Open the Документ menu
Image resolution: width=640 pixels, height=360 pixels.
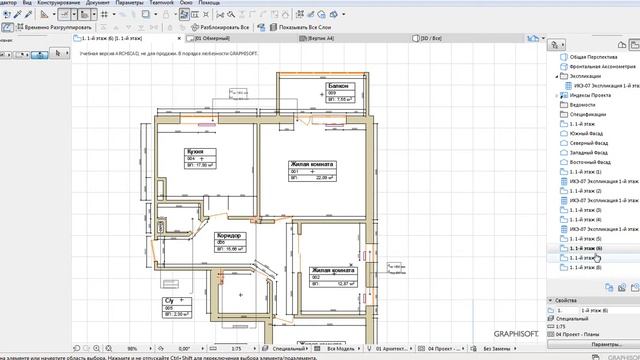(98, 2)
